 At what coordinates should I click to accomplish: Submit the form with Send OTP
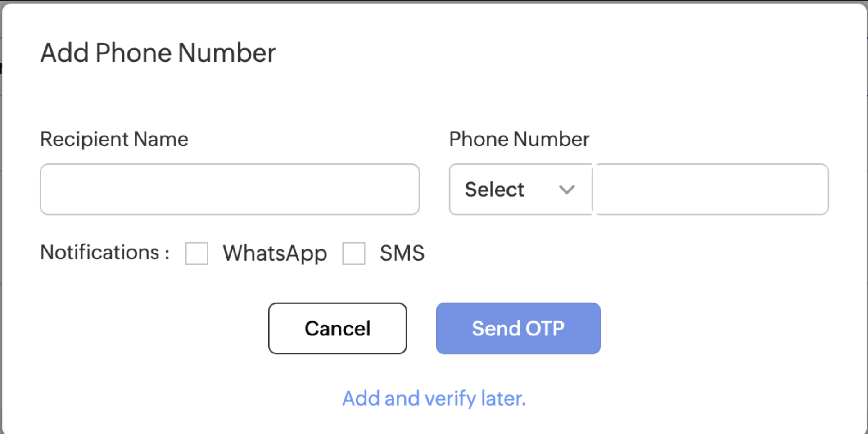518,328
